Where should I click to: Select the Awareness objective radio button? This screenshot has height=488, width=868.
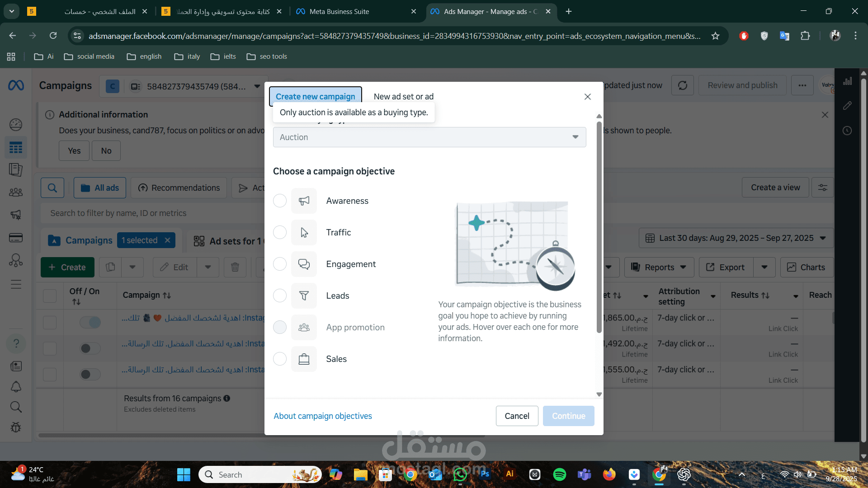[x=280, y=201]
